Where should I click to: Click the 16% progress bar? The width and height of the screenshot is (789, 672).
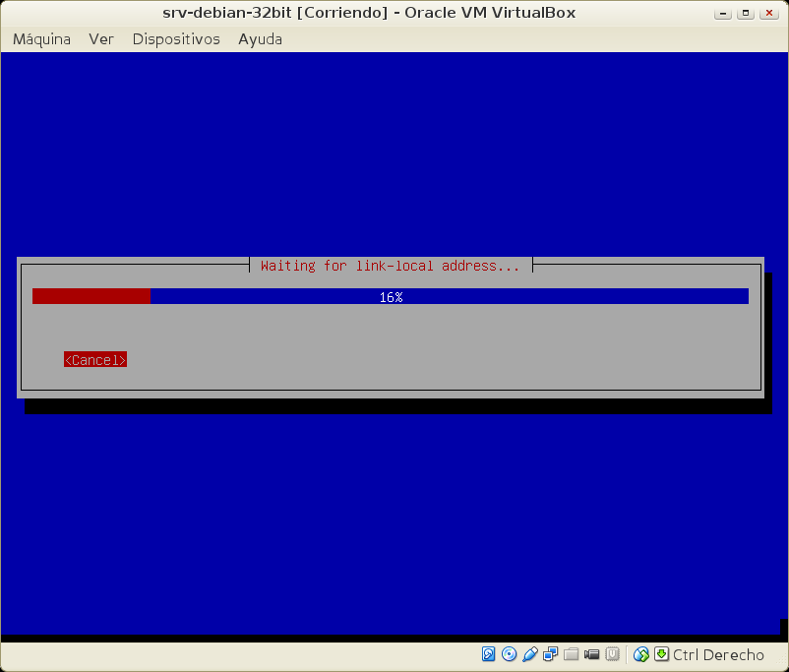[391, 296]
